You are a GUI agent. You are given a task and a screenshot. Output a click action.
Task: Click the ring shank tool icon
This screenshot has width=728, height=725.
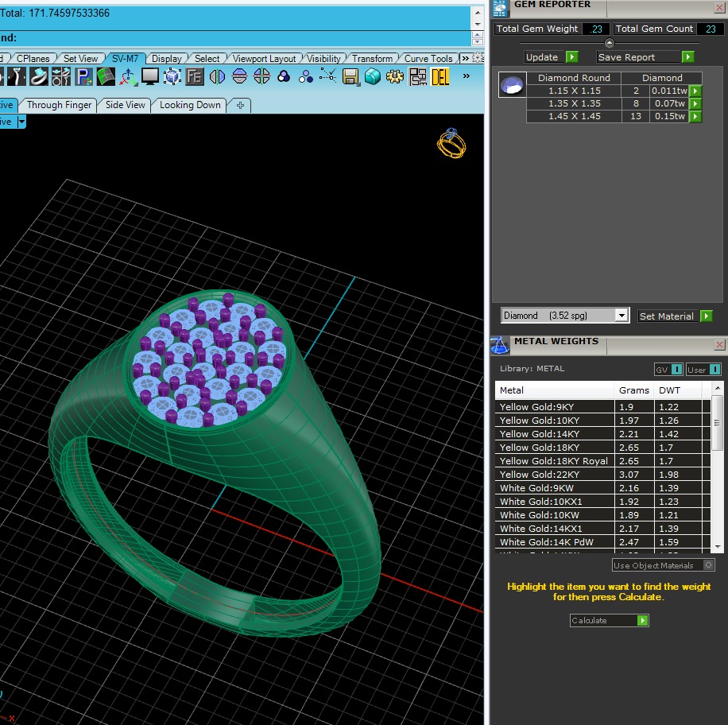(17, 76)
